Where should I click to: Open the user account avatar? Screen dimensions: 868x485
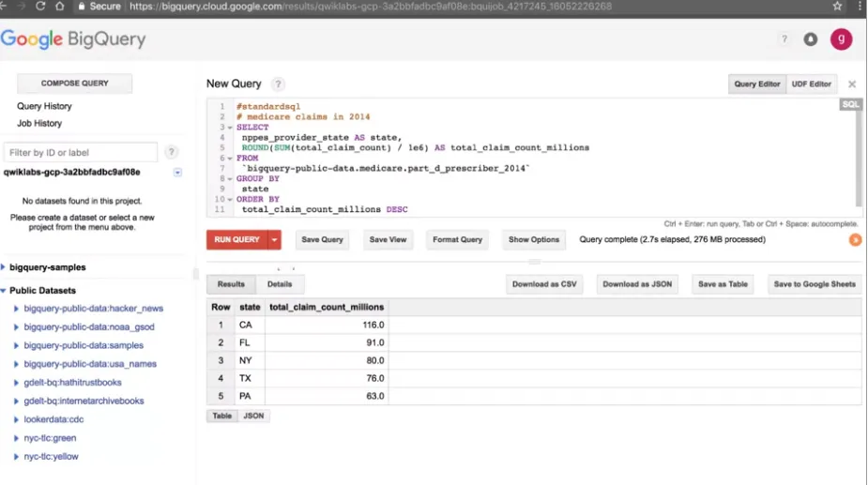click(841, 38)
